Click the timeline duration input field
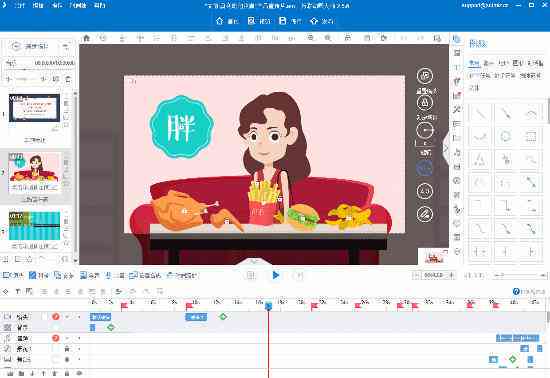 [x=434, y=276]
